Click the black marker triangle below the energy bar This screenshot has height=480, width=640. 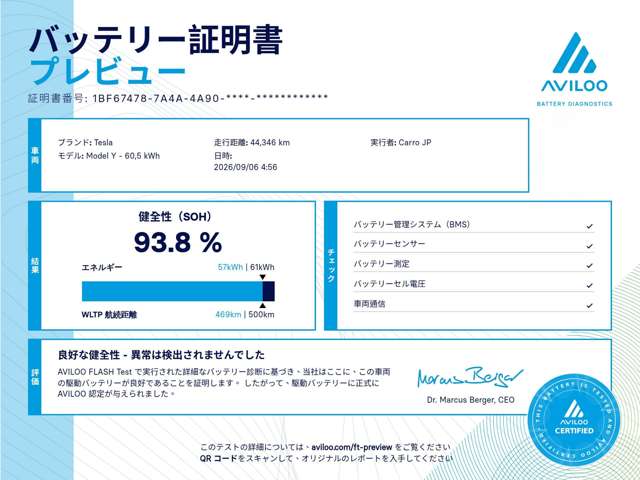click(x=263, y=305)
